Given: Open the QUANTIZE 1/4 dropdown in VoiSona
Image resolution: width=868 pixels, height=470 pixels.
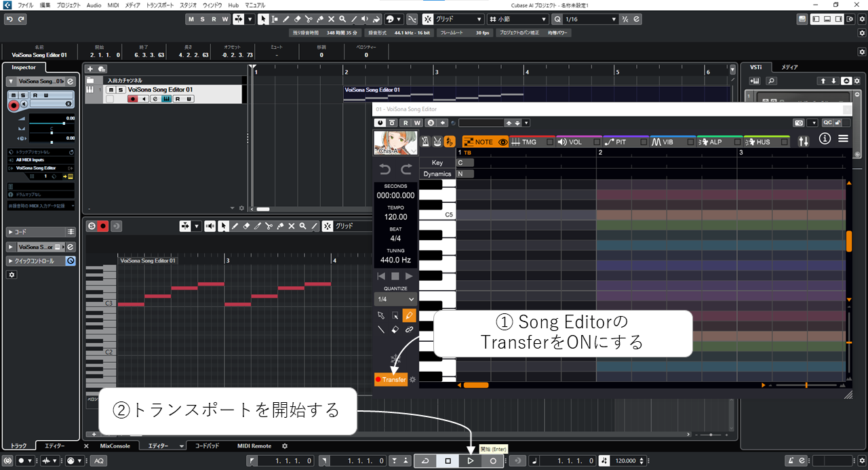Looking at the screenshot, I should pyautogui.click(x=395, y=299).
